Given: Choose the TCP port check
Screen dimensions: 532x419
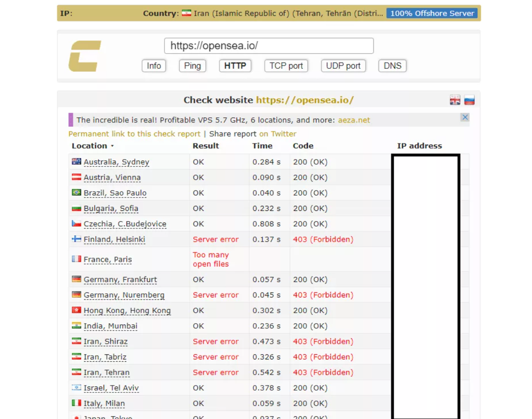Looking at the screenshot, I should (286, 66).
